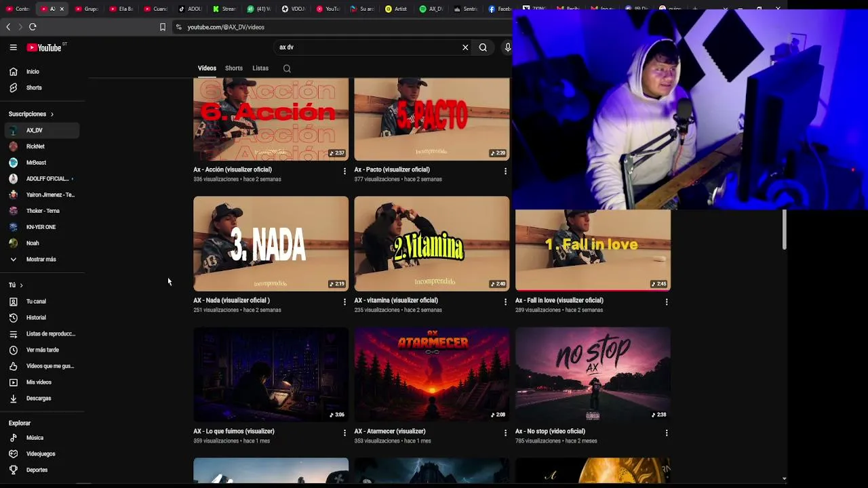The height and width of the screenshot is (488, 868).
Task: Switch to the channel's Videos tab
Action: click(207, 68)
